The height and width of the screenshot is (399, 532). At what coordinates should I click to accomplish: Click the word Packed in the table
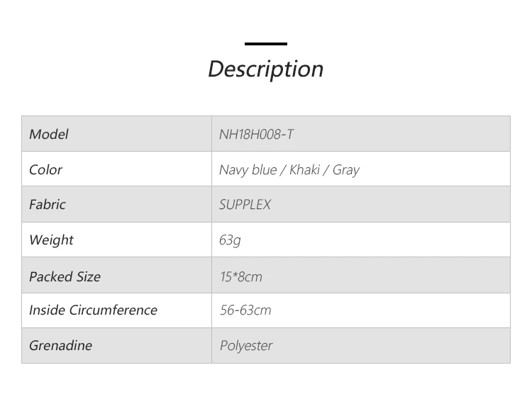pyautogui.click(x=51, y=276)
